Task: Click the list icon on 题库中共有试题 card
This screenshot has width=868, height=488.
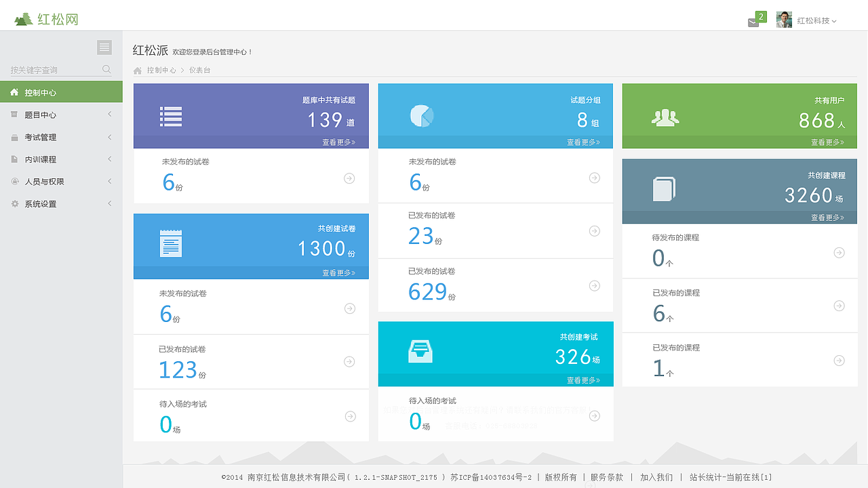Action: click(x=171, y=117)
